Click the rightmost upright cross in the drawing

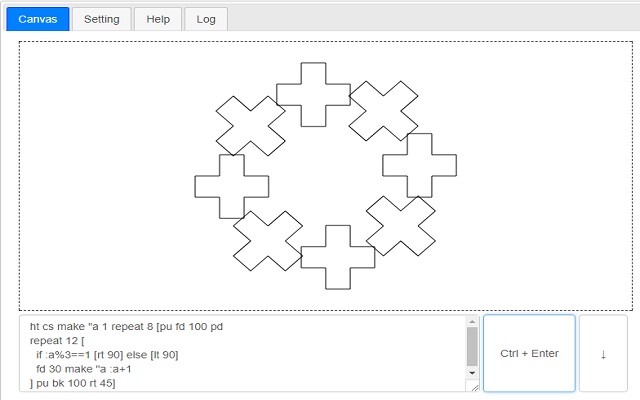point(420,165)
